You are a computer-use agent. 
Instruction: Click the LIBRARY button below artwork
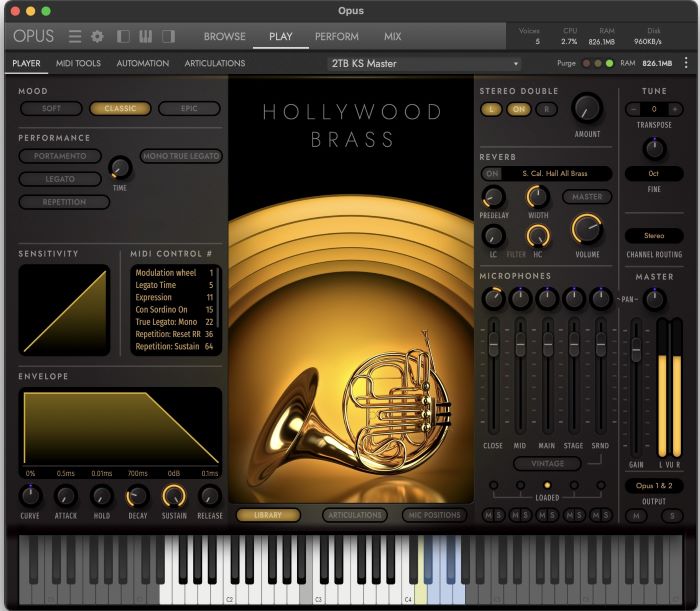pos(268,515)
